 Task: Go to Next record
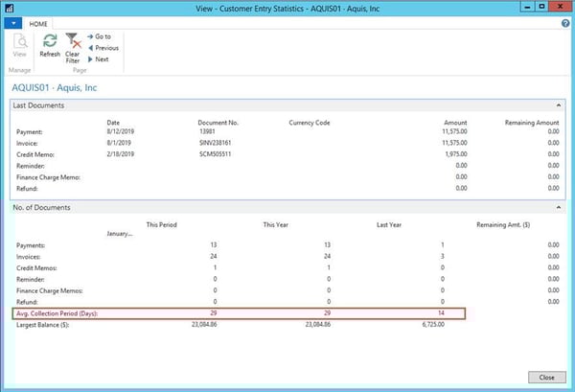98,59
